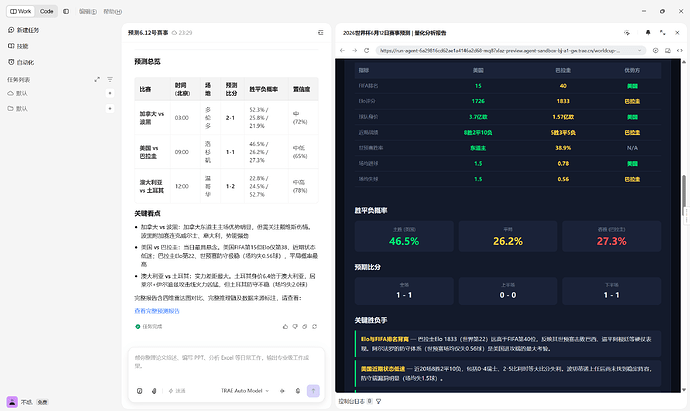Open the 帮助(H) menu
Viewport: 690px width, 411px height.
[x=112, y=11]
